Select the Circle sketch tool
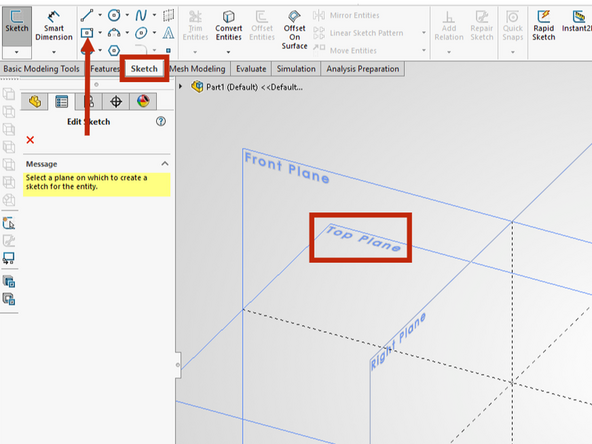Viewport: 592px width, 444px height. click(x=114, y=15)
